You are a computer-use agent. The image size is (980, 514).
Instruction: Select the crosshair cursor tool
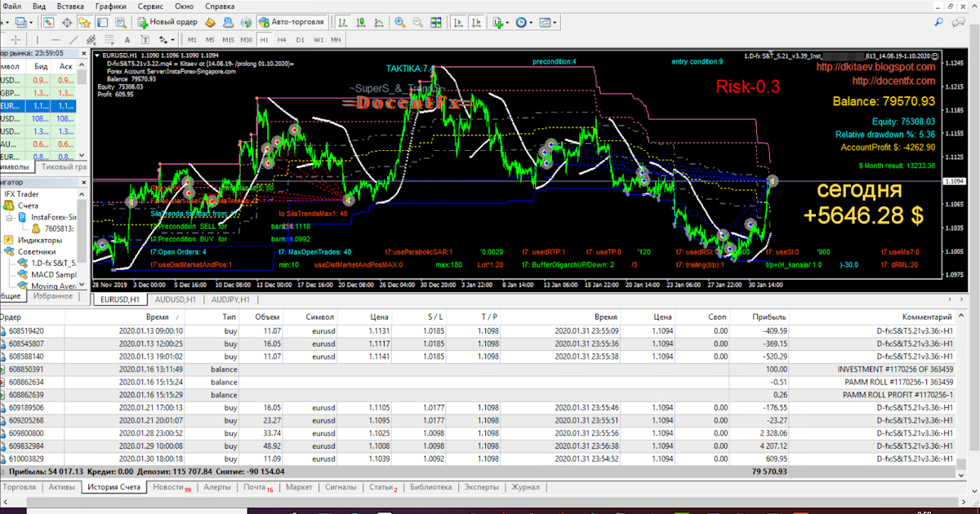coord(16,39)
